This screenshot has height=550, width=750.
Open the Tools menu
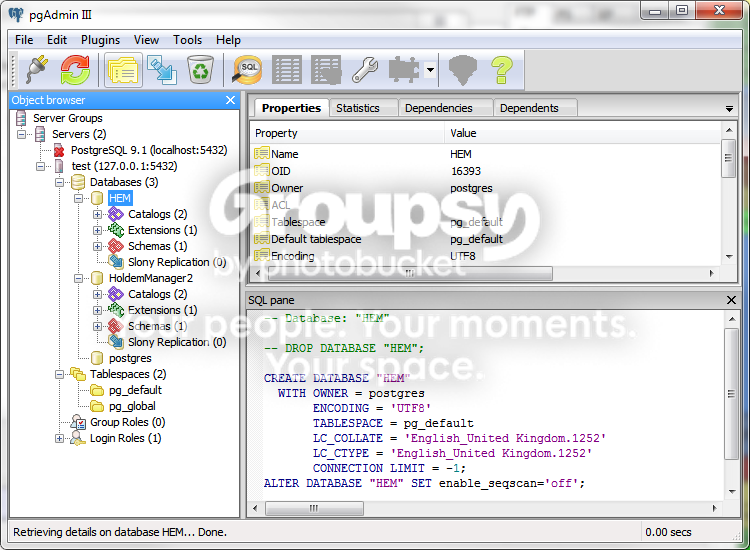click(188, 40)
